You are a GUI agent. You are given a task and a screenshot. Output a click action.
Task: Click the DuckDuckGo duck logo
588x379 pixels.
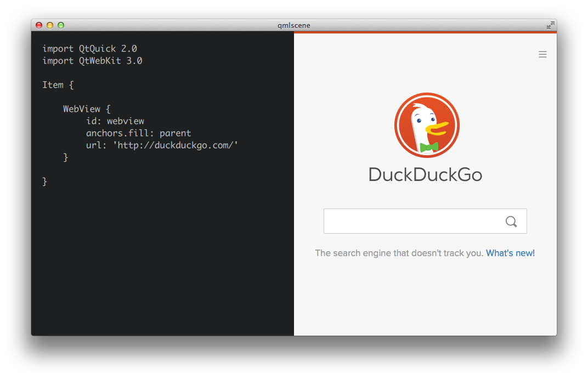point(427,125)
